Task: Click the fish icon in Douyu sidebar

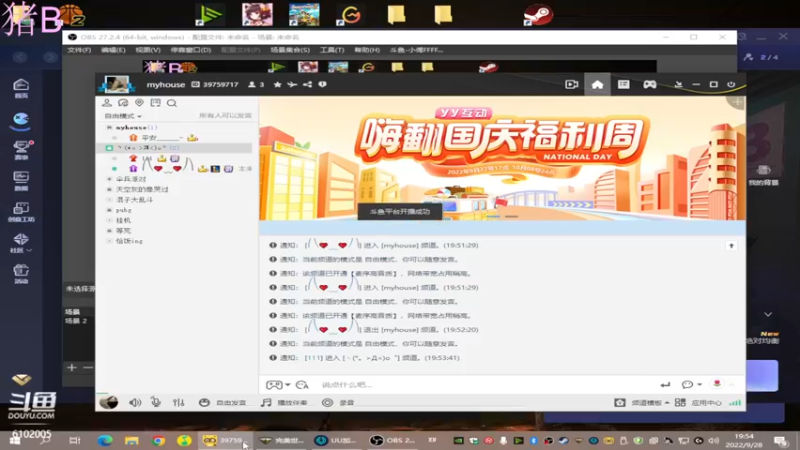Action: click(21, 119)
